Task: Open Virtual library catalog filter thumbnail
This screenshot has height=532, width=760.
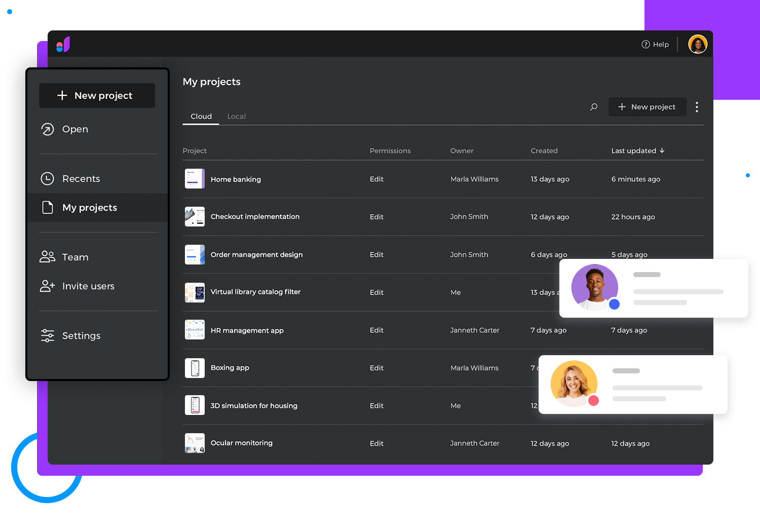Action: pos(195,292)
